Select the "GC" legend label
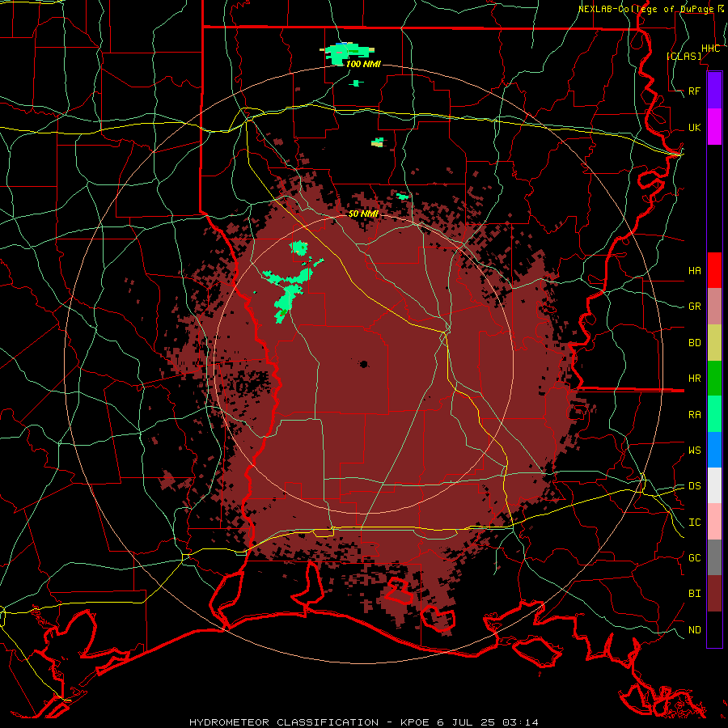 (x=694, y=557)
